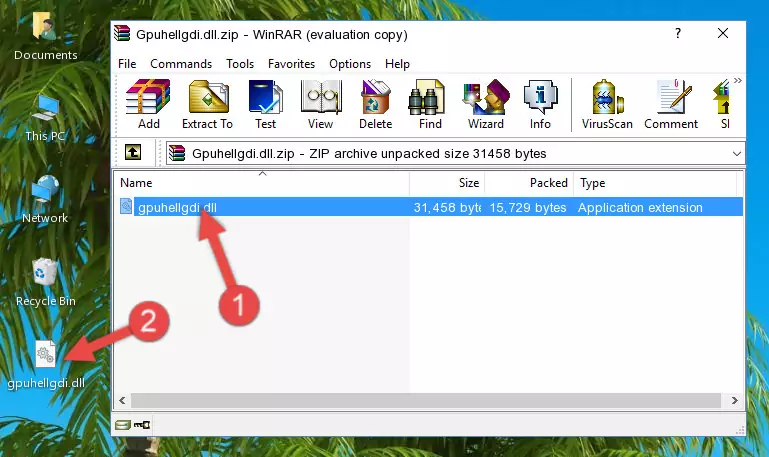Select the Recycle Bin desktop icon
769x457 pixels.
tap(46, 283)
